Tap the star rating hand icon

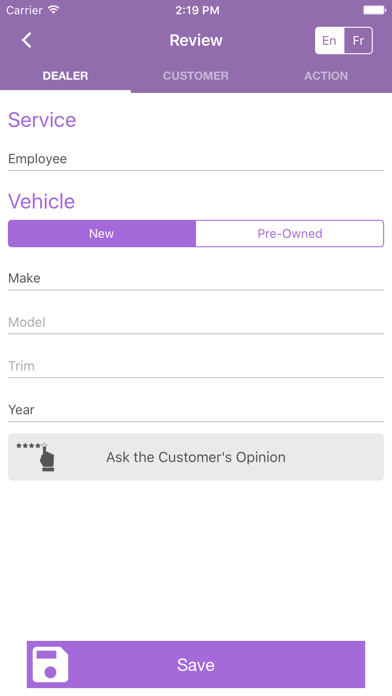click(36, 456)
